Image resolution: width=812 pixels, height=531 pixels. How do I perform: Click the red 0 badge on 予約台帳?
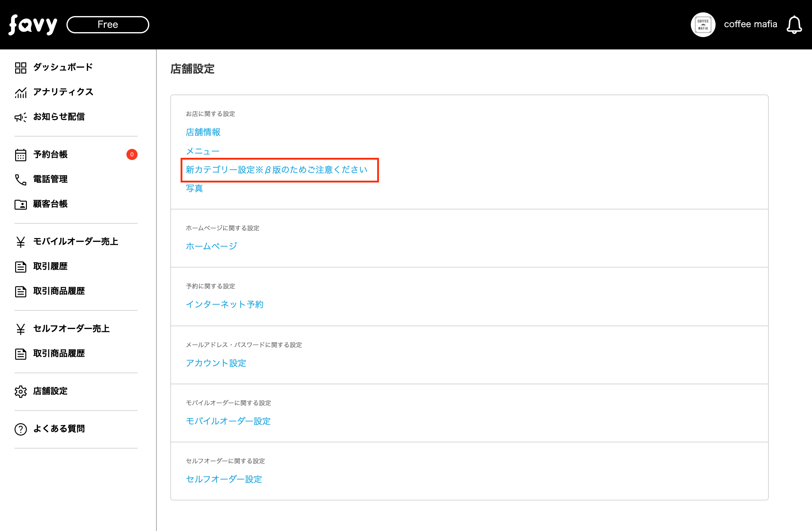pyautogui.click(x=132, y=154)
